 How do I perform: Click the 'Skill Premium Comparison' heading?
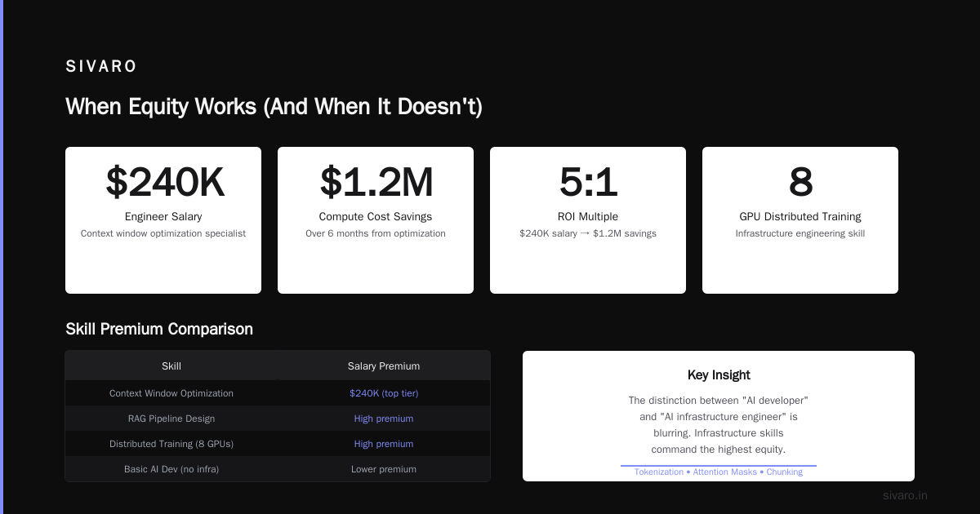(159, 329)
